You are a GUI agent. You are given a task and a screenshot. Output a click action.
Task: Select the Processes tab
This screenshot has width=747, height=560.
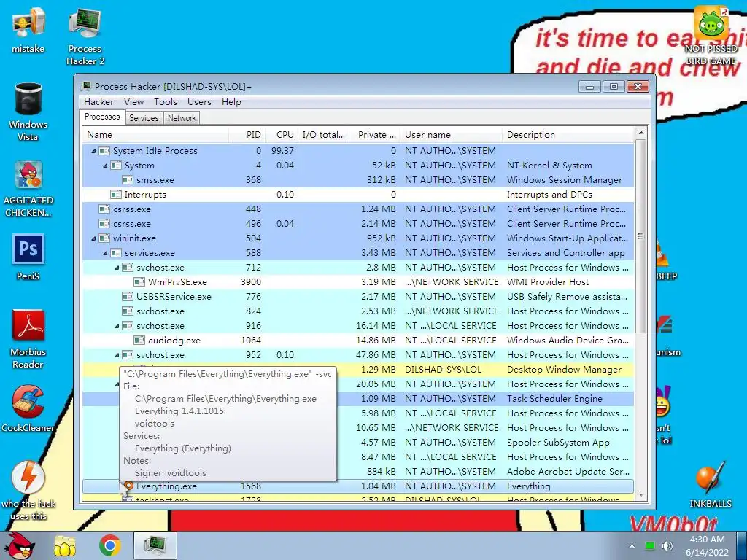click(102, 117)
